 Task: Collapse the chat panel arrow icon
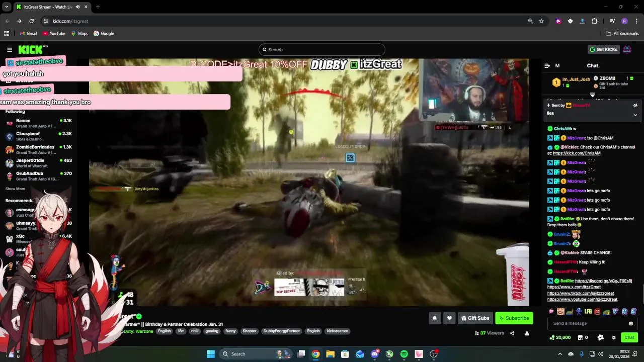pos(547,65)
